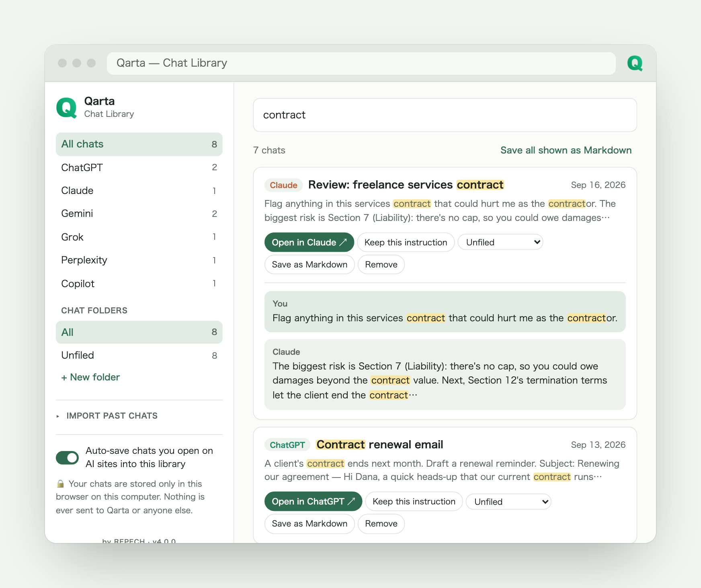The image size is (701, 588).
Task: Show only Perplexity chats
Action: 139,260
